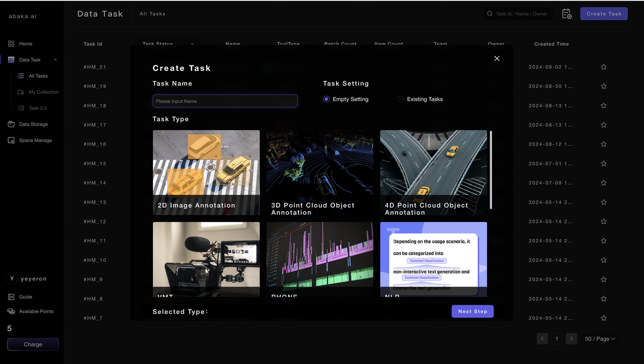The image size is (644, 364).
Task: Open the Guide icon in sidebar
Action: (x=11, y=297)
